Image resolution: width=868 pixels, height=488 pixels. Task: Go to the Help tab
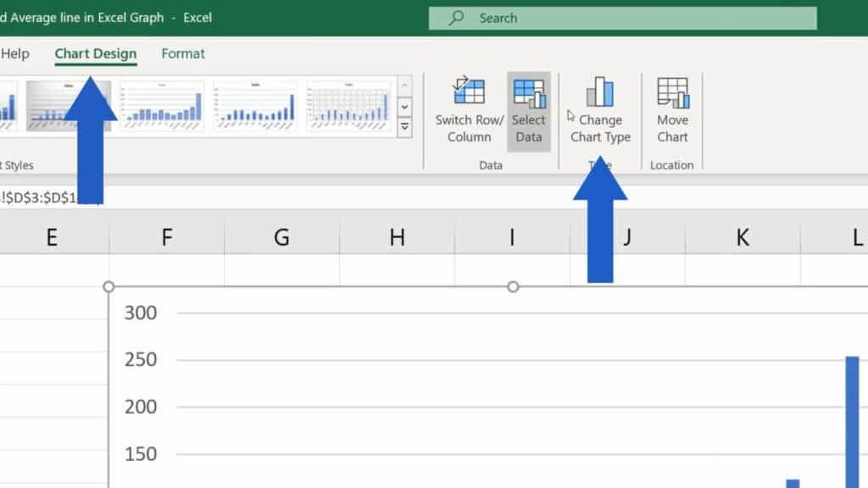[x=14, y=53]
